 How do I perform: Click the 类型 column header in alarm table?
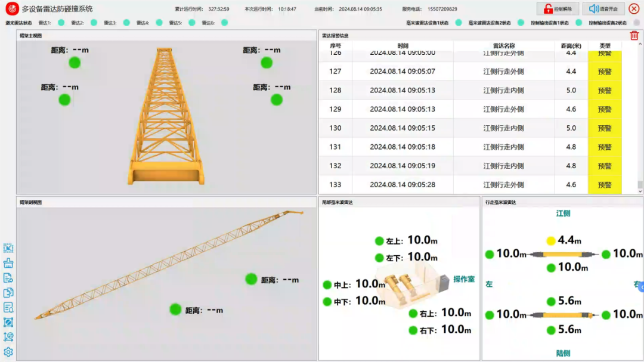pyautogui.click(x=604, y=45)
